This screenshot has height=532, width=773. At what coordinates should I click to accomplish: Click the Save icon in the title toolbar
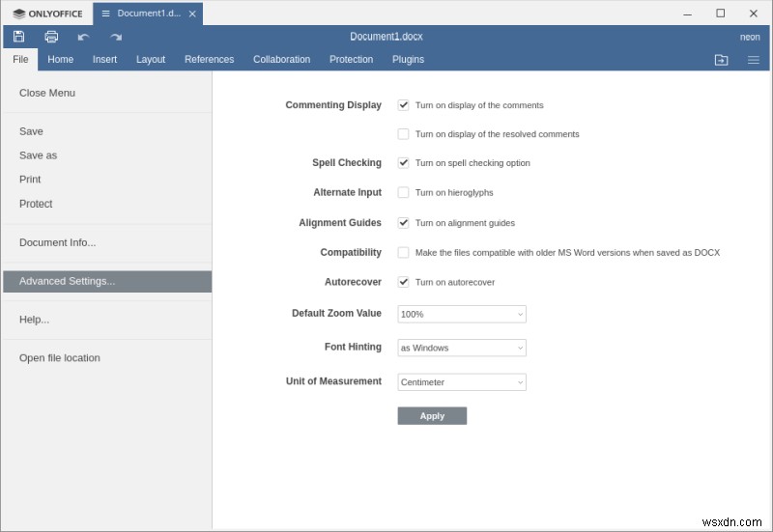tap(18, 37)
